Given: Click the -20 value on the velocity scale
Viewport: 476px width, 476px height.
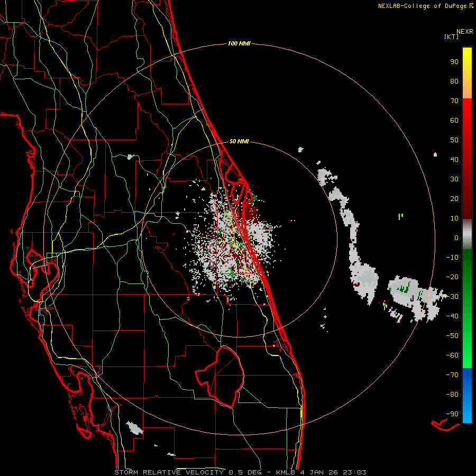Looking at the screenshot, I should (452, 277).
